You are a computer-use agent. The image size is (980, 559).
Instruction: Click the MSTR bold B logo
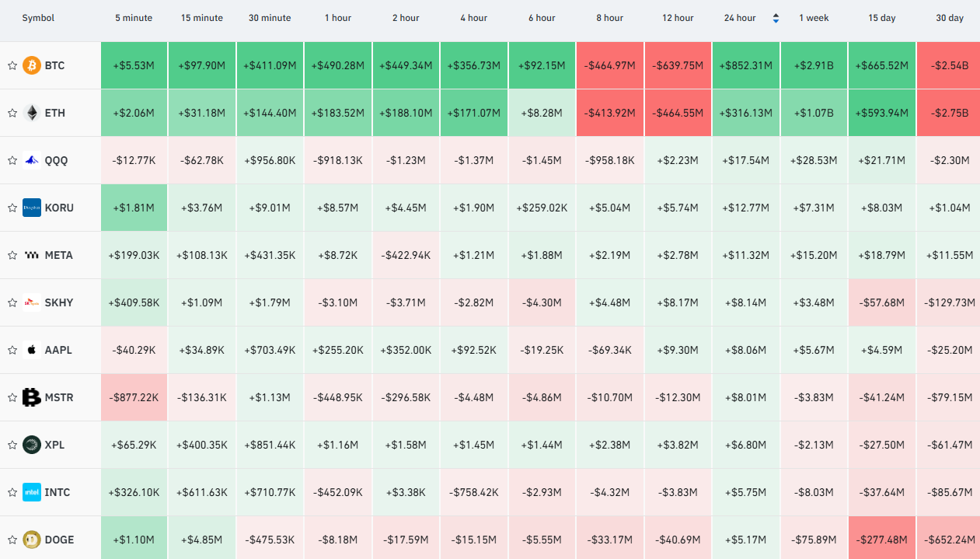[32, 397]
